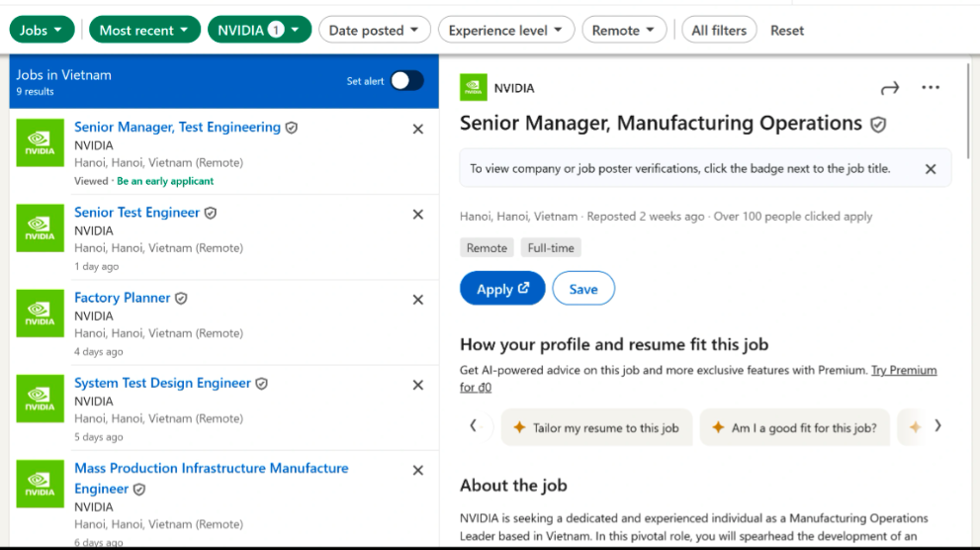Open the Remote filter dropdown
The height and width of the screenshot is (550, 980).
624,31
